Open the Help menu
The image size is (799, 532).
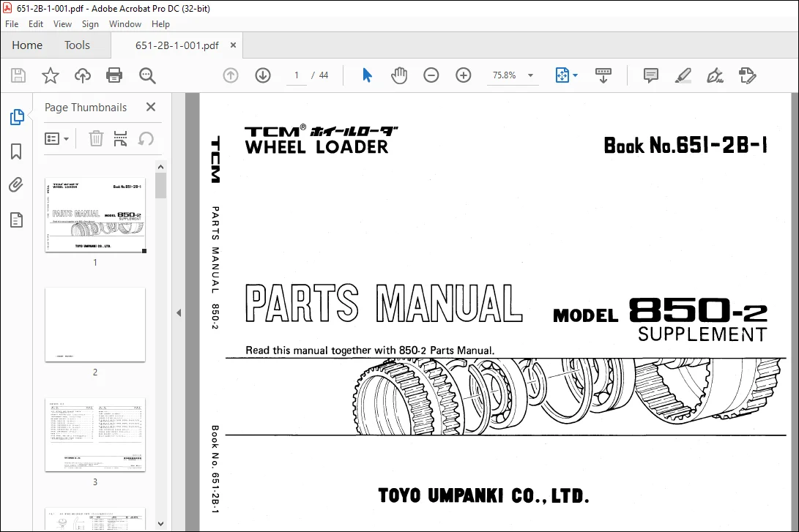pyautogui.click(x=160, y=24)
